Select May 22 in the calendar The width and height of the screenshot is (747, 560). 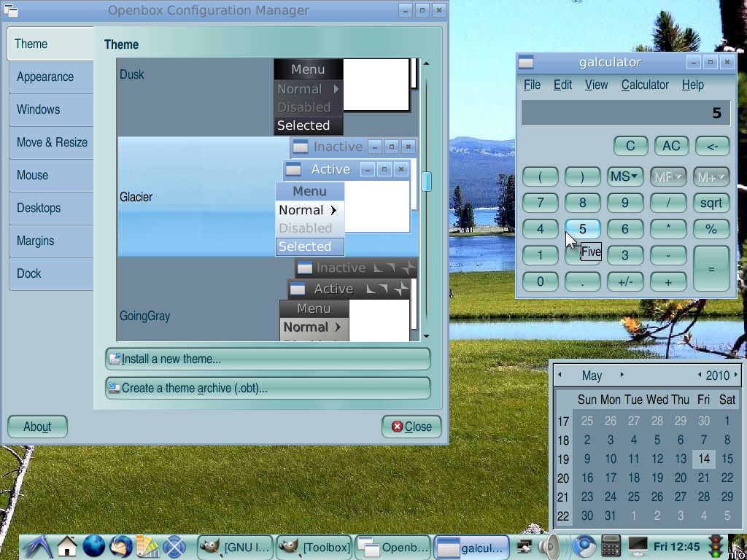[x=727, y=478]
